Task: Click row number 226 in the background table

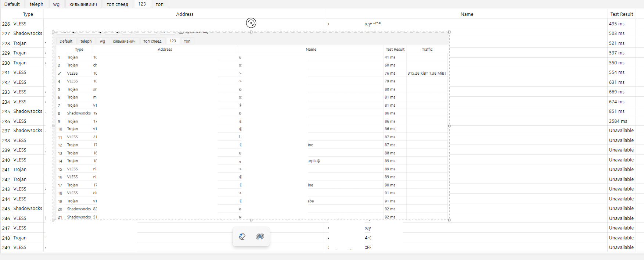Action: 6,24
